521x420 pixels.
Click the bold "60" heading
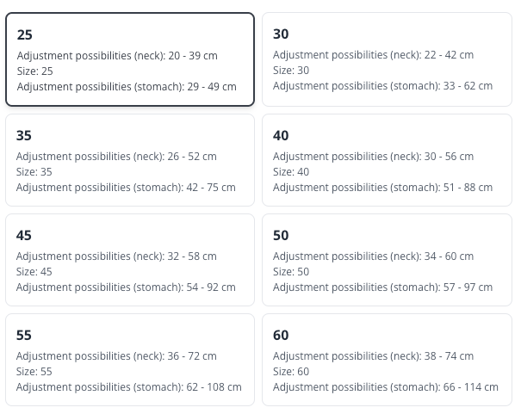[x=281, y=336]
